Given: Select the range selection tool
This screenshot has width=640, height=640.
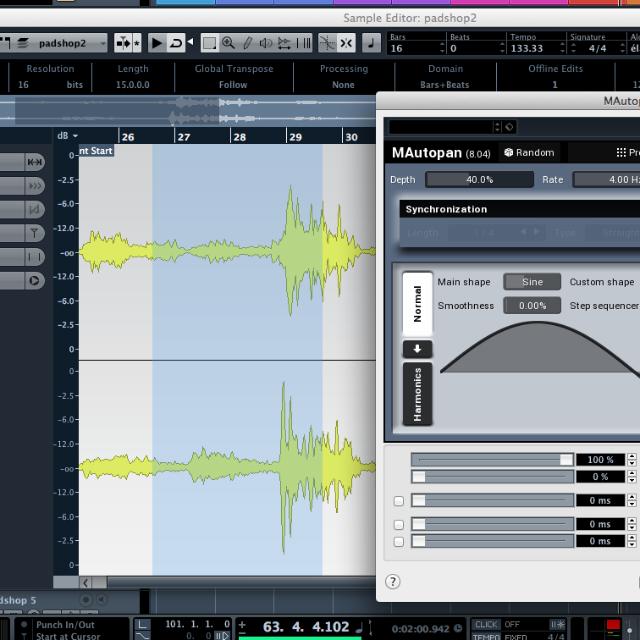Looking at the screenshot, I should click(209, 43).
